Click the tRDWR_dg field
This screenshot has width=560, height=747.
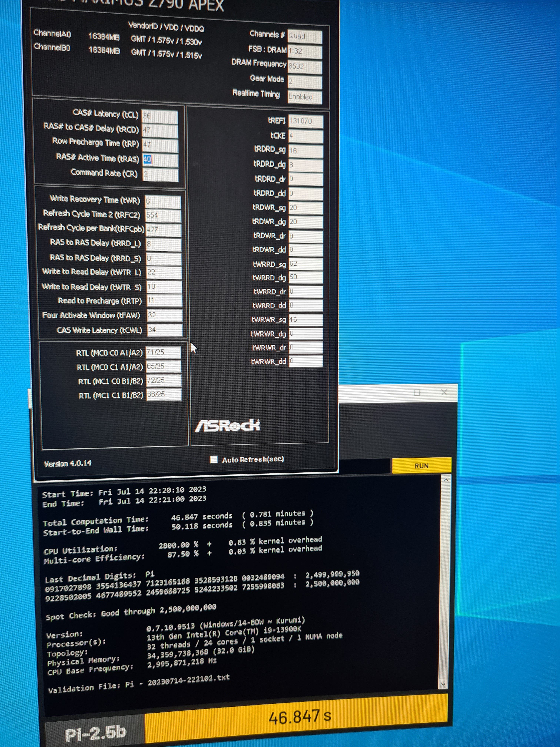306,222
